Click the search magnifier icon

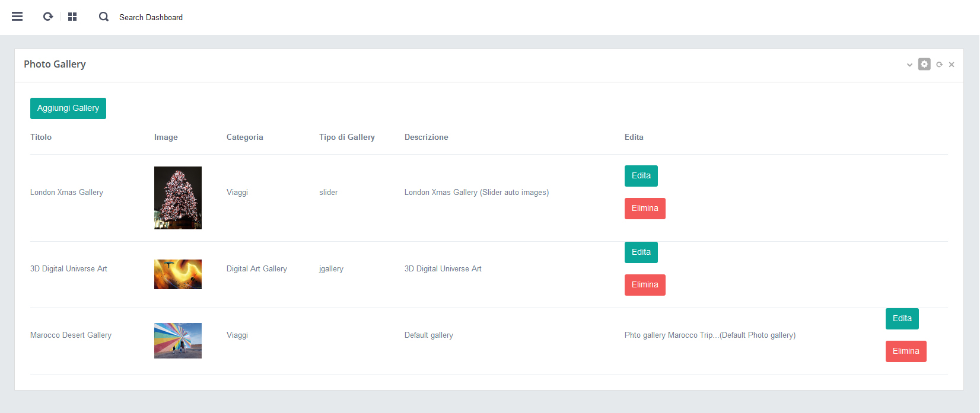[104, 17]
